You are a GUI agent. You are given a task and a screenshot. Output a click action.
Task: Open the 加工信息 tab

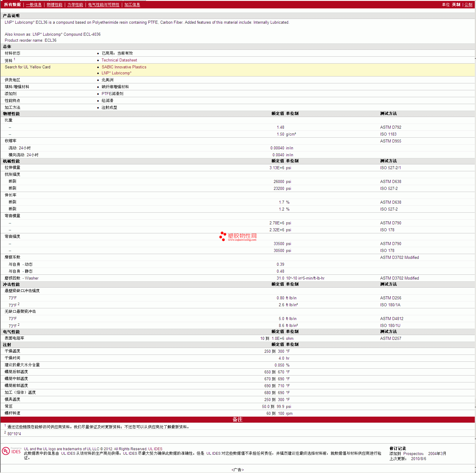[x=132, y=4]
